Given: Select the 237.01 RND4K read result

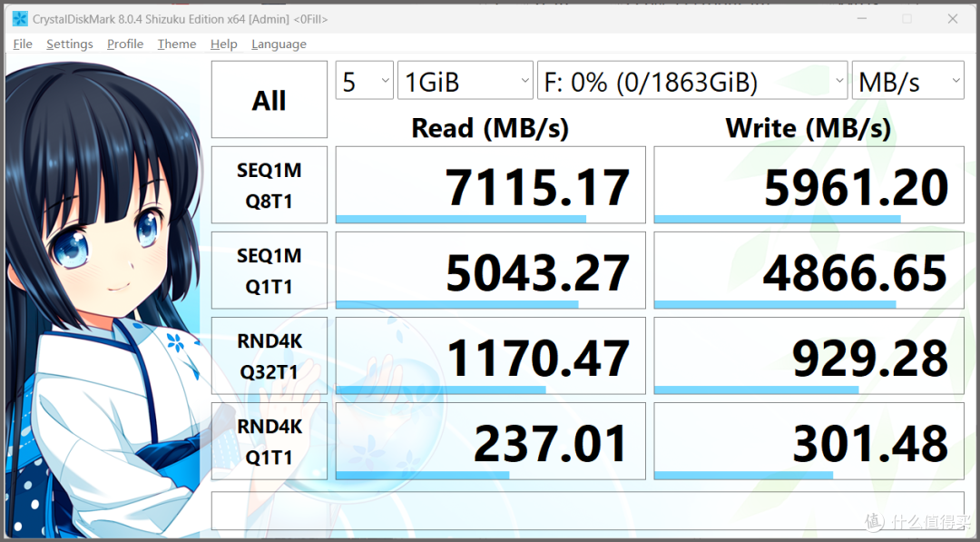Looking at the screenshot, I should [x=490, y=440].
